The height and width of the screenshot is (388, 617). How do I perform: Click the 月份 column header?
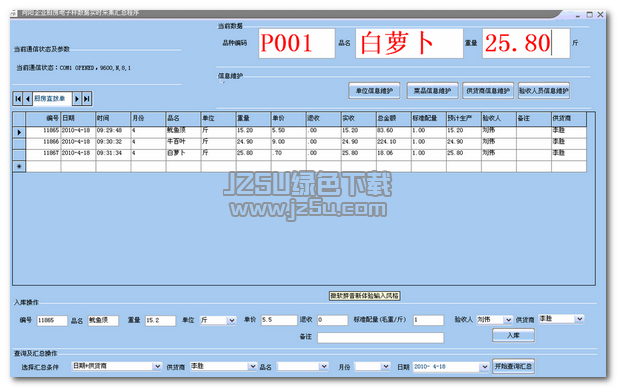point(148,118)
